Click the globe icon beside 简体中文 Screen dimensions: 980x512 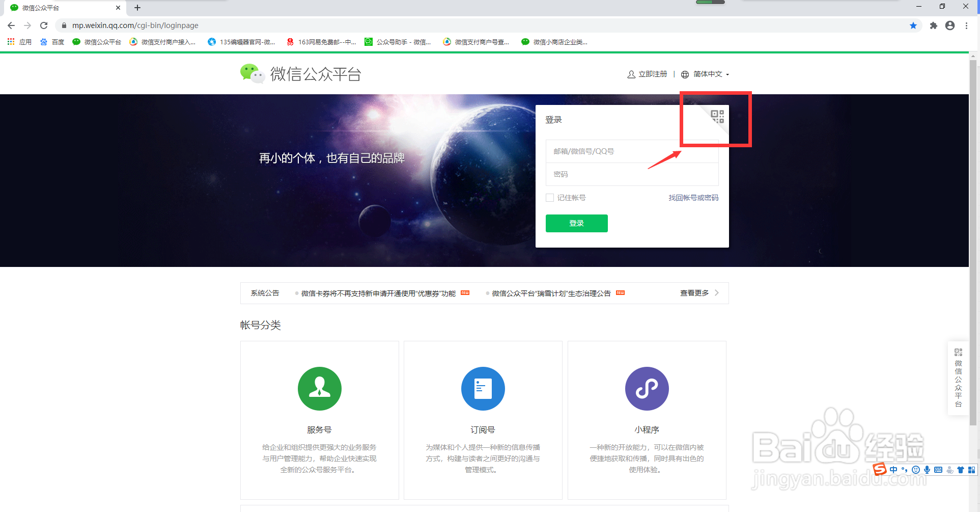pos(684,74)
